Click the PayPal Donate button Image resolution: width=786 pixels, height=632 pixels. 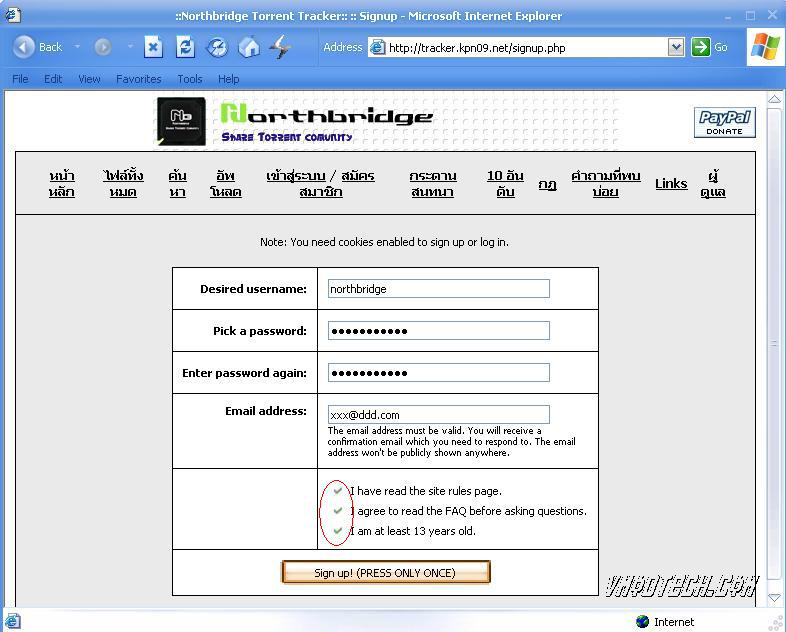coord(724,122)
